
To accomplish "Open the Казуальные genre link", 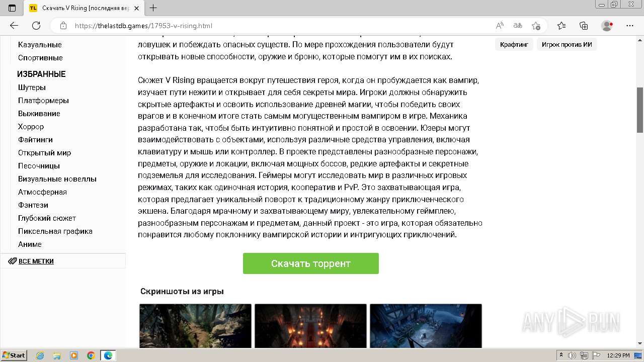I will [40, 45].
